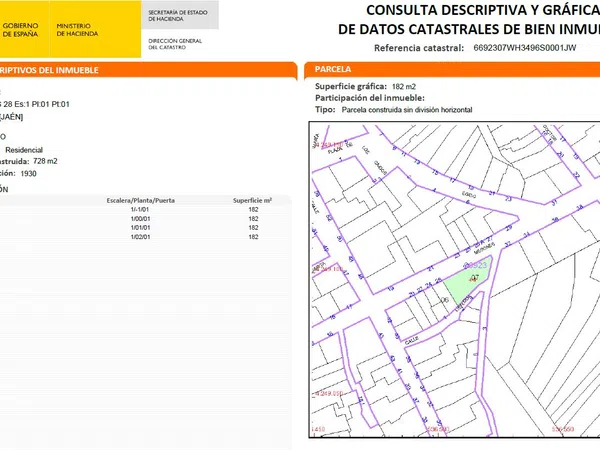The width and height of the screenshot is (600, 450).
Task: Click the Consulta Descriptiva y Gráfica title
Action: 483,10
